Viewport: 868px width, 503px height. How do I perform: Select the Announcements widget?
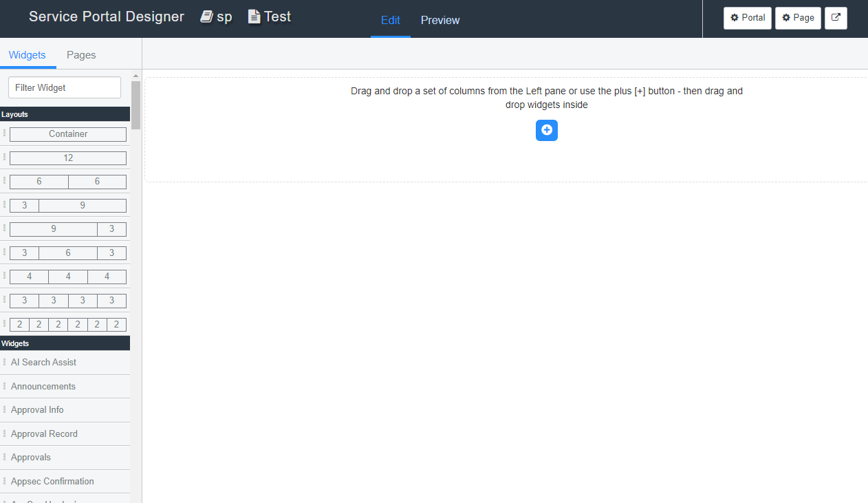click(x=43, y=386)
